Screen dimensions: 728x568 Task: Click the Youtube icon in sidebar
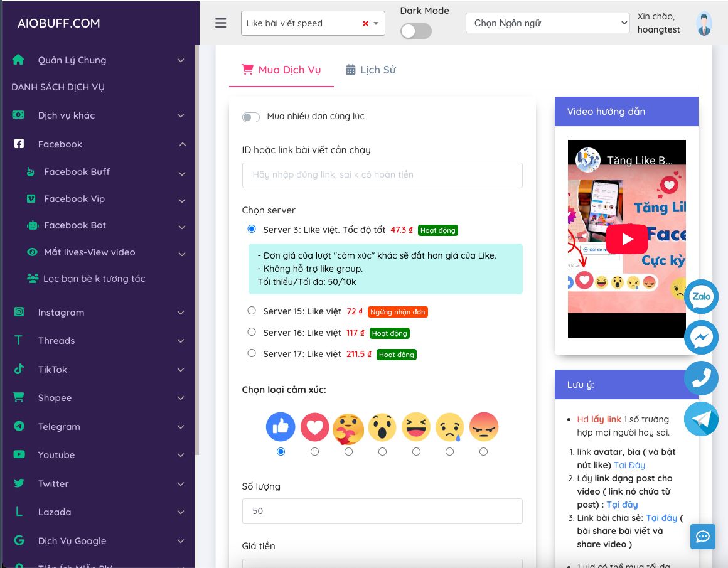pos(19,454)
